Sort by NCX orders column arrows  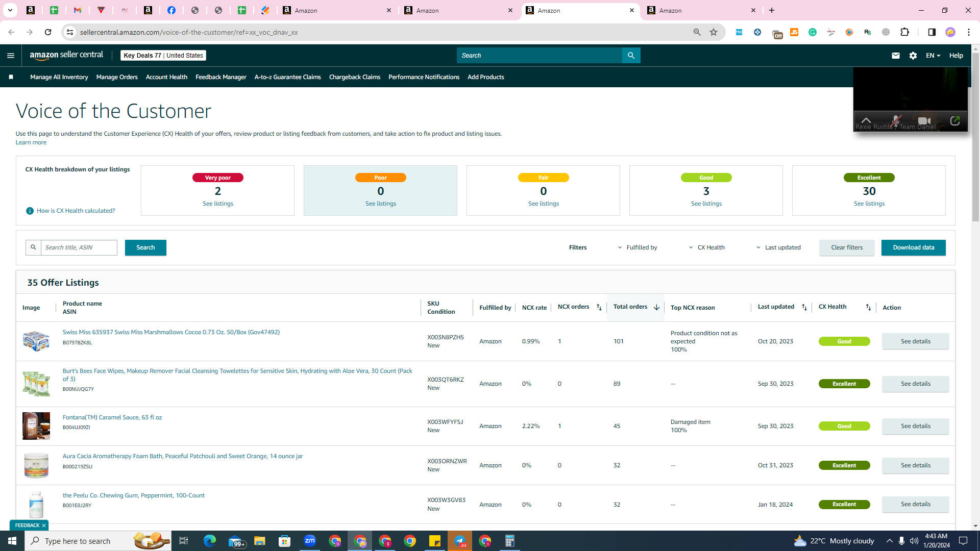(599, 307)
